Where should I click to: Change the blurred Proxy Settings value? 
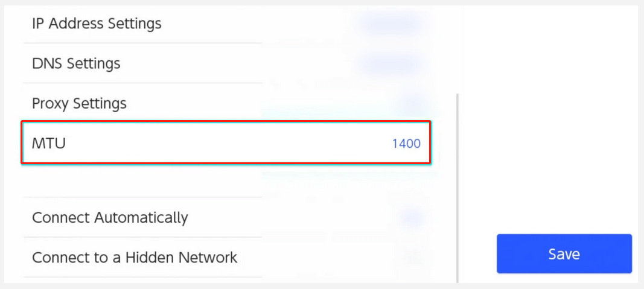[x=412, y=103]
